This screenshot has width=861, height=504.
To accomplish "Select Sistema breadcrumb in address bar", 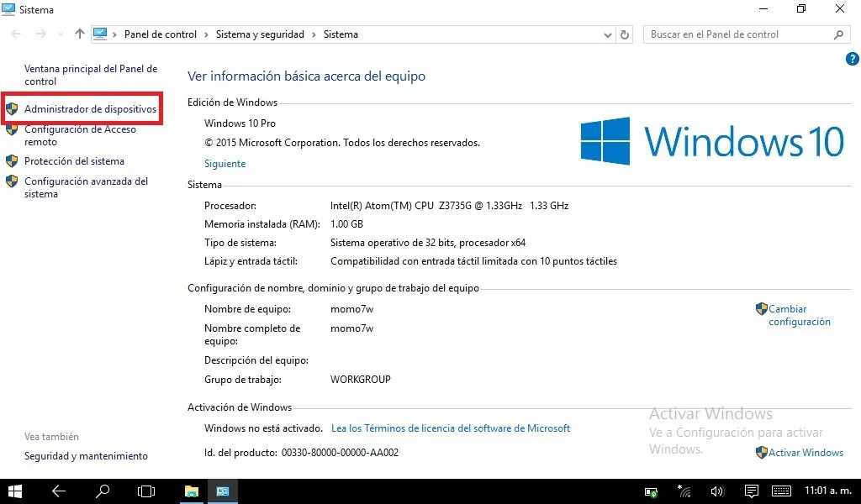I will pyautogui.click(x=341, y=34).
